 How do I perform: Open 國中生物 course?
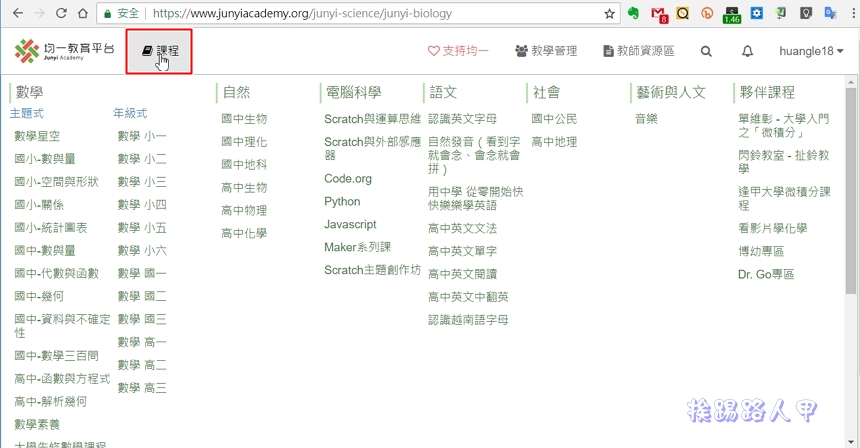244,119
